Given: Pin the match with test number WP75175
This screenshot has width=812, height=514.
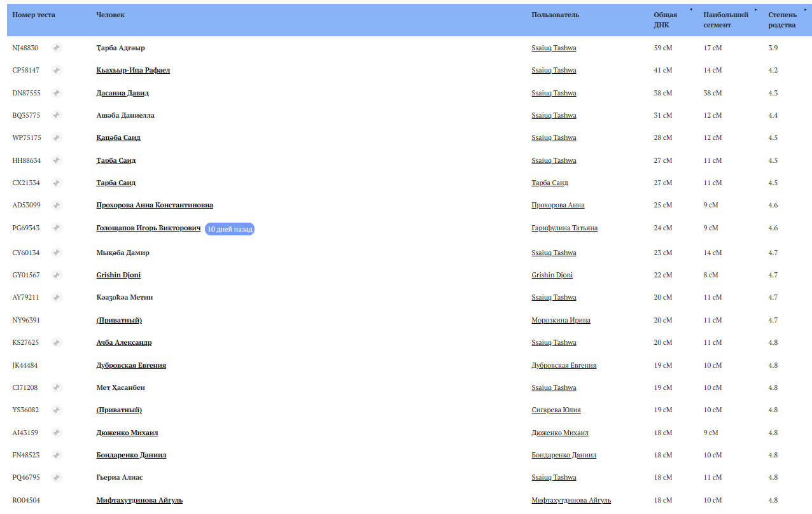Looking at the screenshot, I should tap(57, 137).
